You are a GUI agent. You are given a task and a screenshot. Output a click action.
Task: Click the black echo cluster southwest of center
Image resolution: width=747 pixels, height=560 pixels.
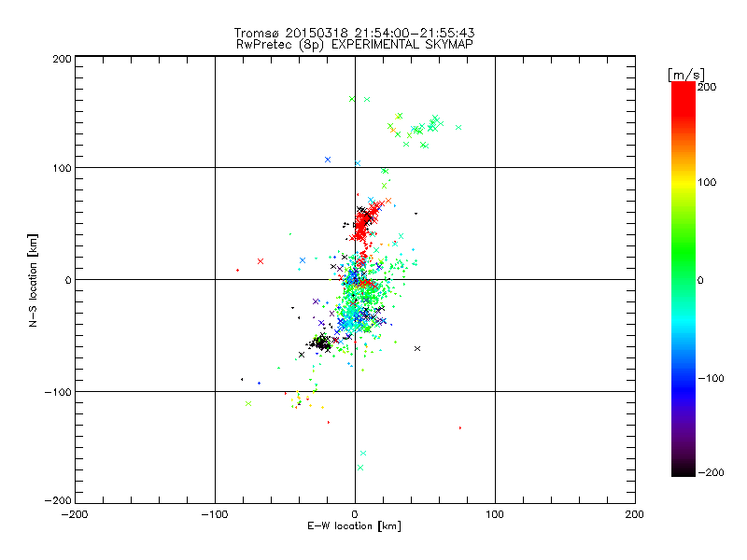pos(320,343)
